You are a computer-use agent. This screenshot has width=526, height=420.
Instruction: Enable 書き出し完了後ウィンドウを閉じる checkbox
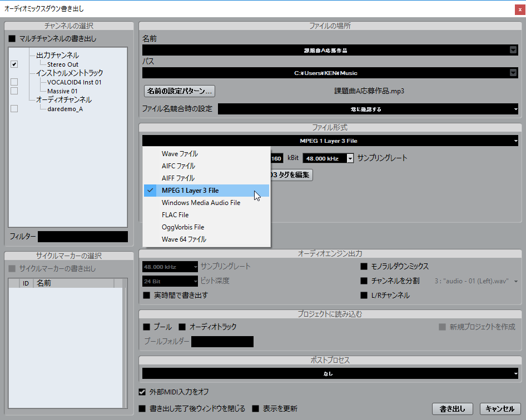[142, 408]
